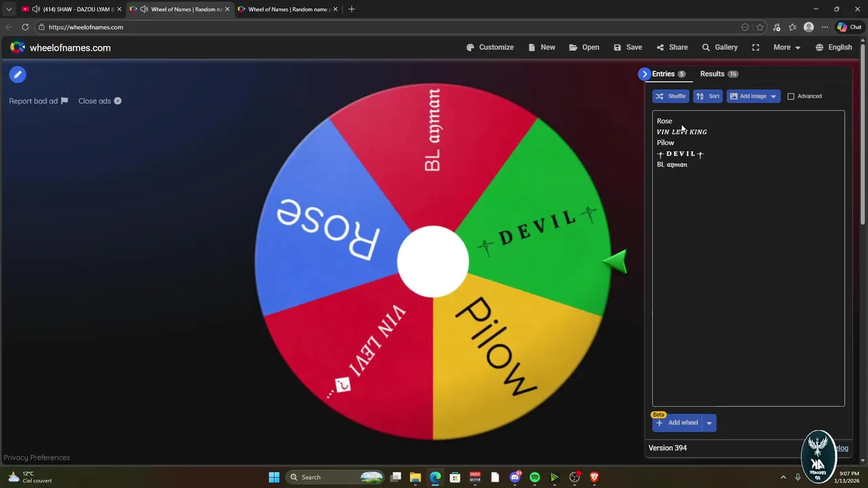Open a new browser tab
This screenshot has height=488, width=868.
point(351,9)
